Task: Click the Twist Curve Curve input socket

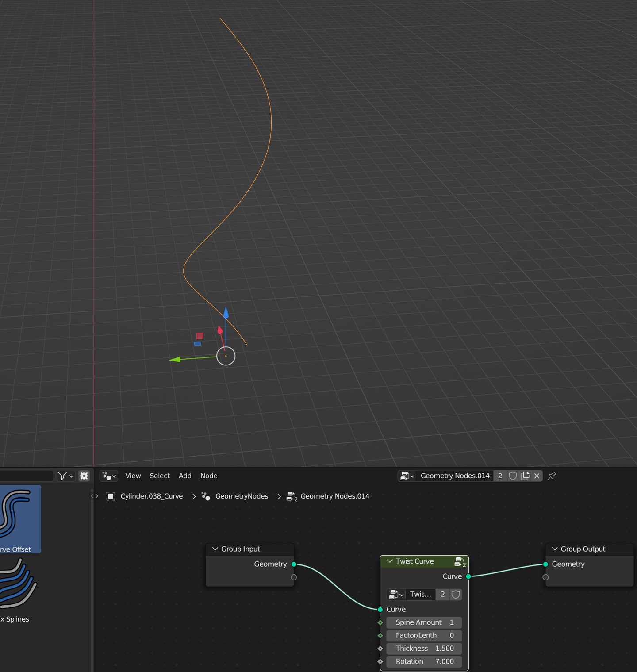Action: point(380,610)
